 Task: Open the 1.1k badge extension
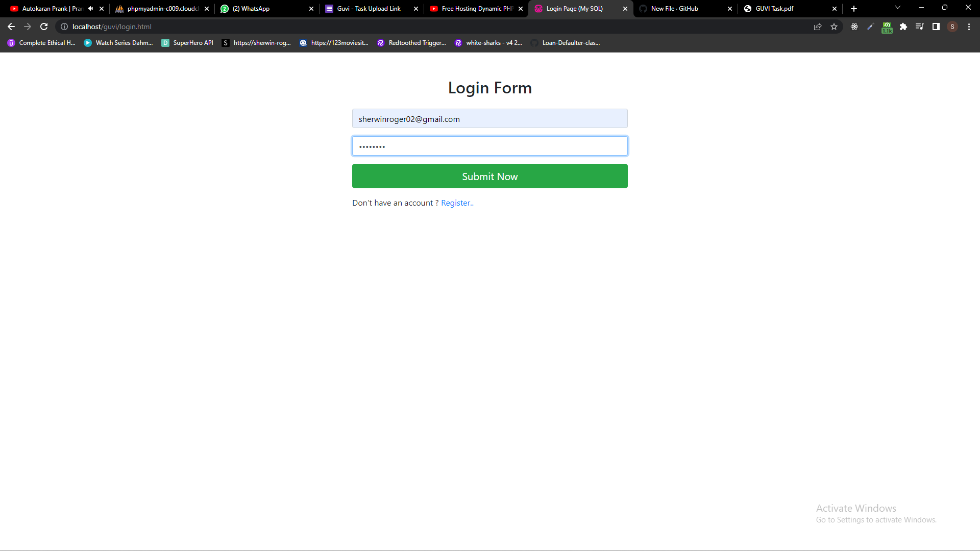(x=887, y=27)
